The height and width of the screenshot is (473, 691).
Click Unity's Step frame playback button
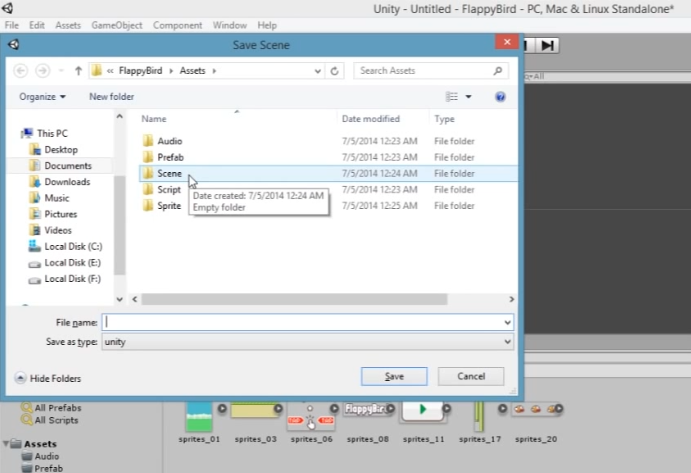(x=548, y=45)
